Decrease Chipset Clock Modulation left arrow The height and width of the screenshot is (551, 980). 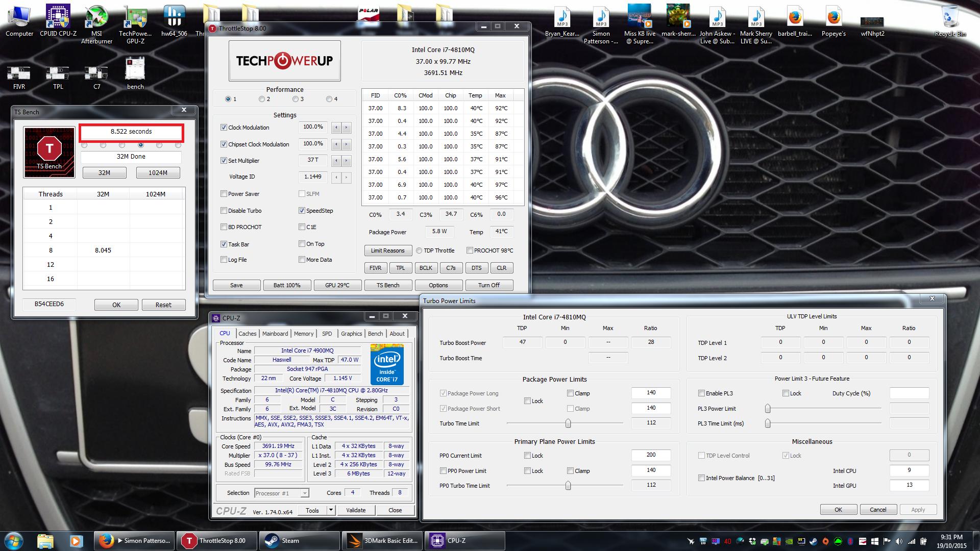[336, 144]
